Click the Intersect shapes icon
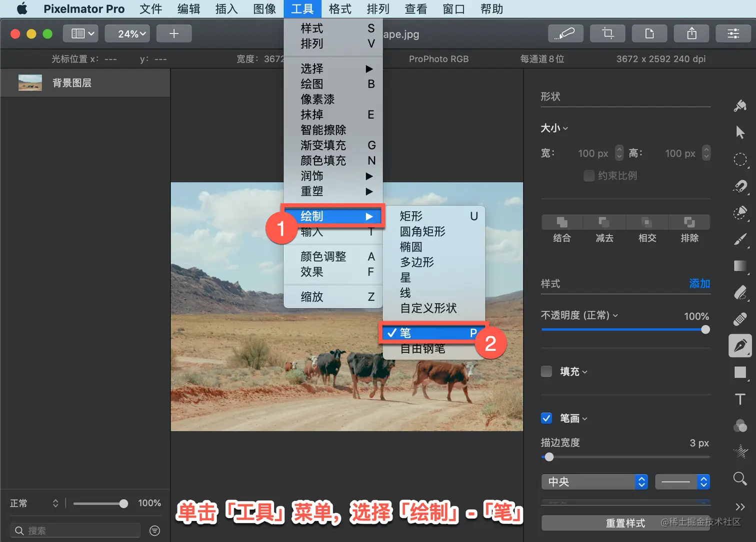This screenshot has width=756, height=542. (647, 222)
